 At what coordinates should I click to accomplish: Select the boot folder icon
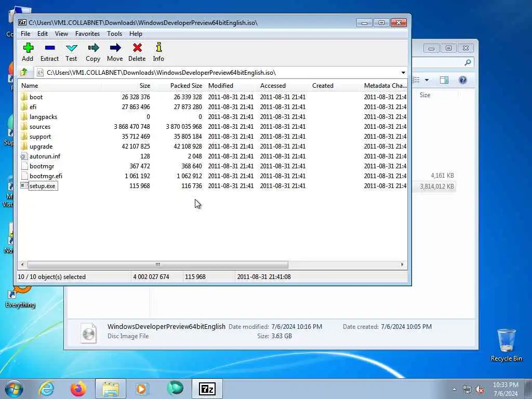click(24, 97)
